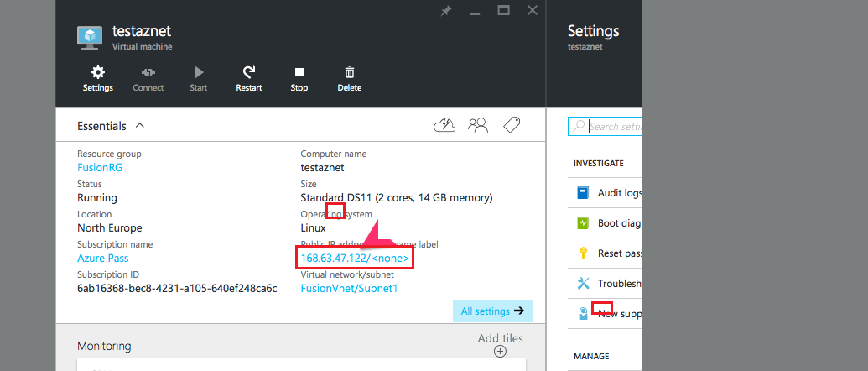Open New support request in Settings
Viewport: 868px width, 371px height.
tap(605, 314)
